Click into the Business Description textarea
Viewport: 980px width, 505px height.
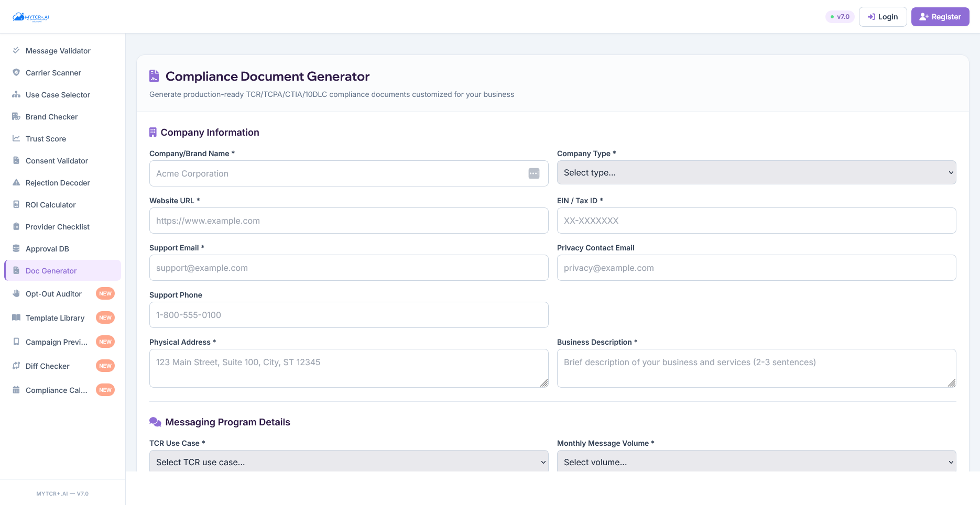[756, 368]
